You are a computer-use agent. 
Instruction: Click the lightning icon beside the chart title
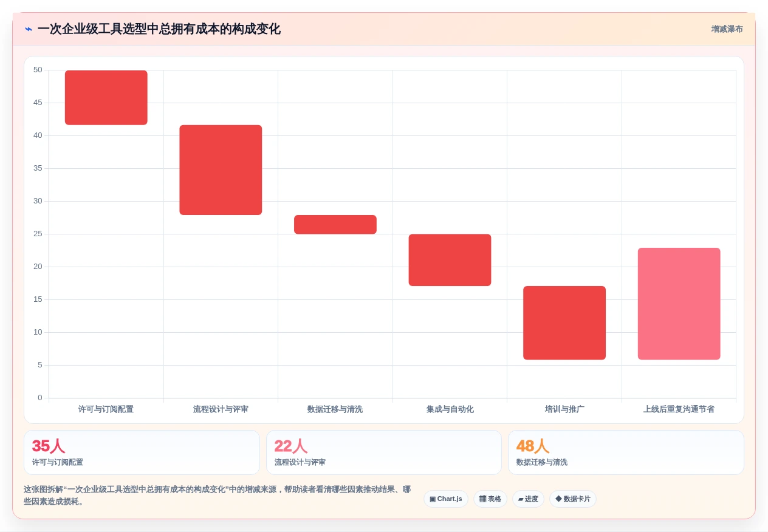(x=29, y=29)
